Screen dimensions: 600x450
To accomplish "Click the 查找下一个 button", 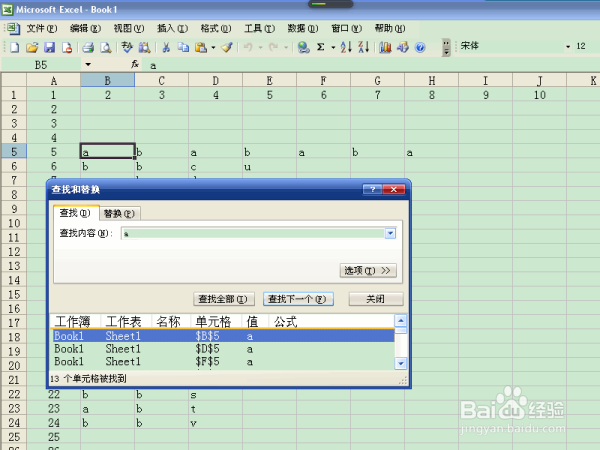I will point(298,299).
